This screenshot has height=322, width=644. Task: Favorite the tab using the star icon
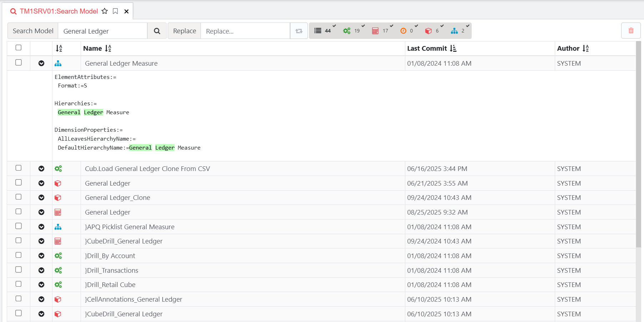(105, 11)
